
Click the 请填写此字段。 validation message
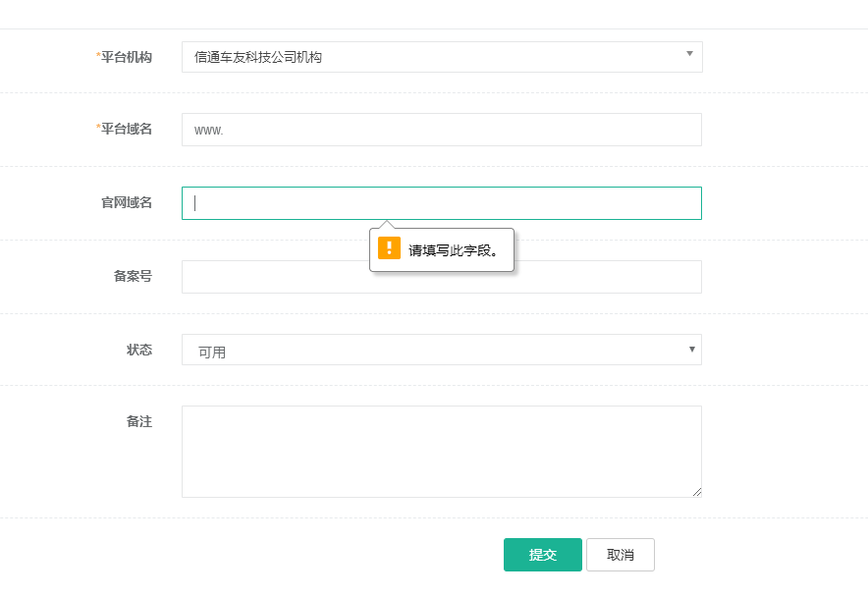pos(454,250)
